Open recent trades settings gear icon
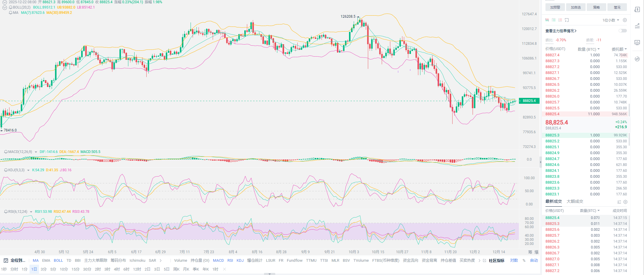The height and width of the screenshot is (275, 644). pyautogui.click(x=625, y=202)
